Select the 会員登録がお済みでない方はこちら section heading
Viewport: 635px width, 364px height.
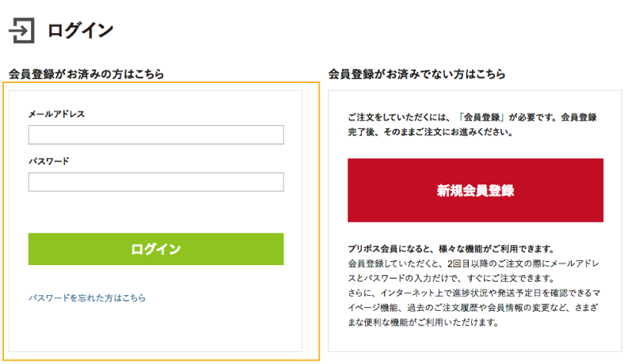(x=416, y=74)
